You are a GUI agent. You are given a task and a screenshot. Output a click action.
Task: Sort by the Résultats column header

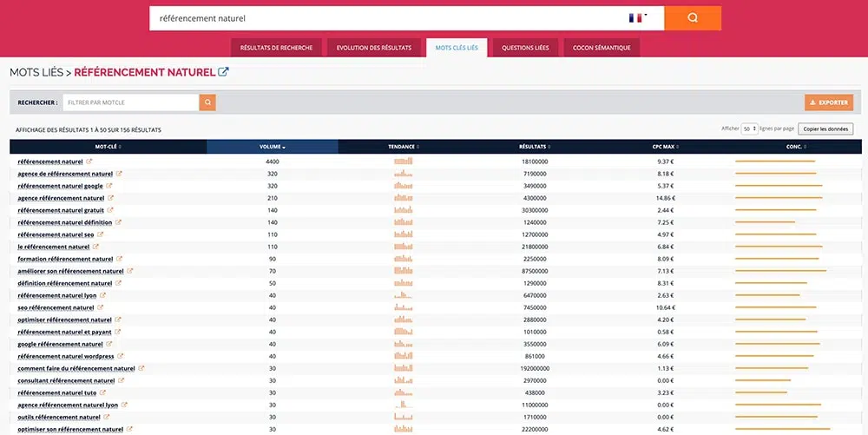tap(535, 147)
